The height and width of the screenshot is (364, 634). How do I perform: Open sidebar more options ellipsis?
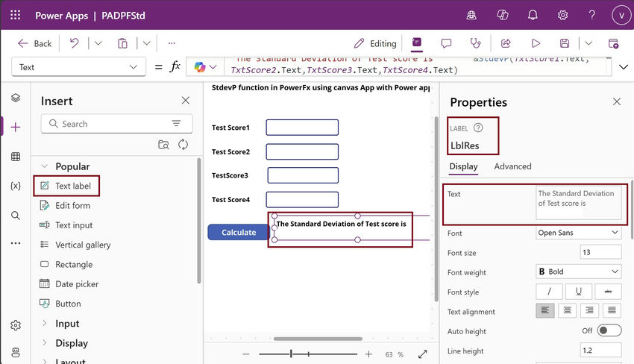pyautogui.click(x=16, y=243)
